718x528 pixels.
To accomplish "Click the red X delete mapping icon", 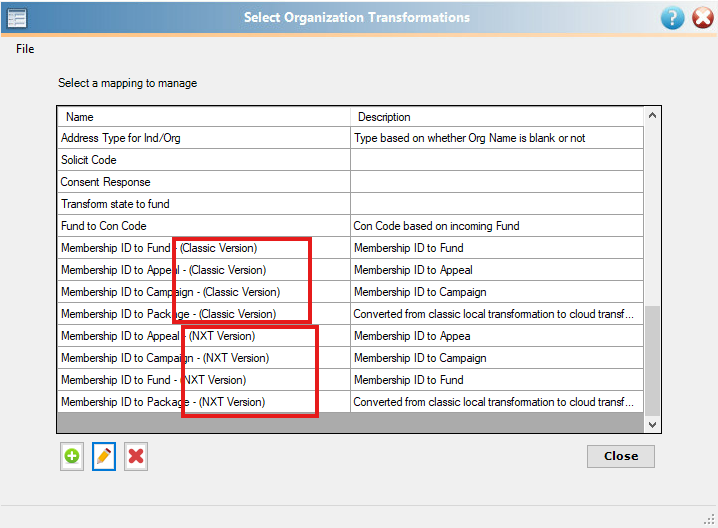I will (x=136, y=457).
